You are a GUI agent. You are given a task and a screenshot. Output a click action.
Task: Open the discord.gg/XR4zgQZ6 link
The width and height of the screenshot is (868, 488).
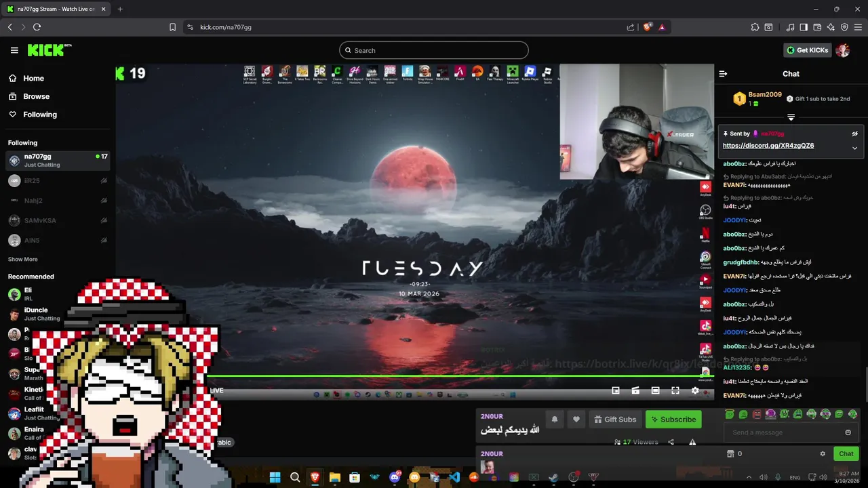click(x=768, y=146)
